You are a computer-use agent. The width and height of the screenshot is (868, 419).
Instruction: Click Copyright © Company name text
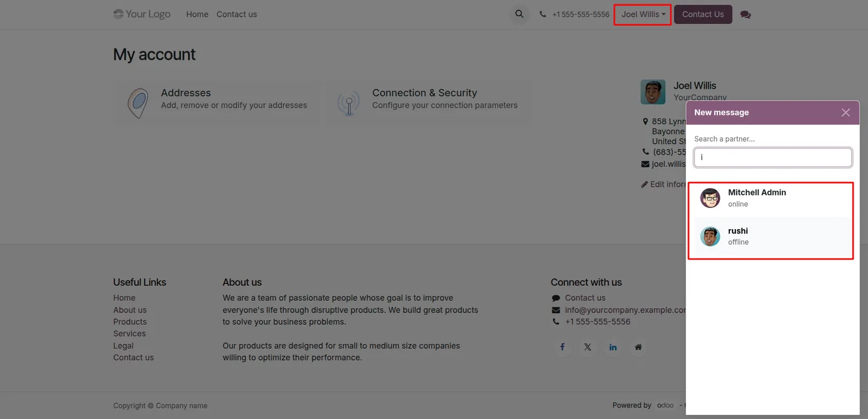point(160,406)
